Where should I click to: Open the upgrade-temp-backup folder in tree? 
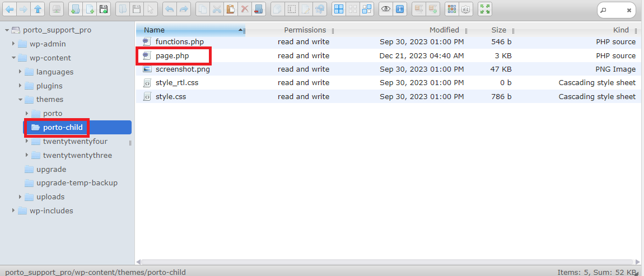point(77,183)
